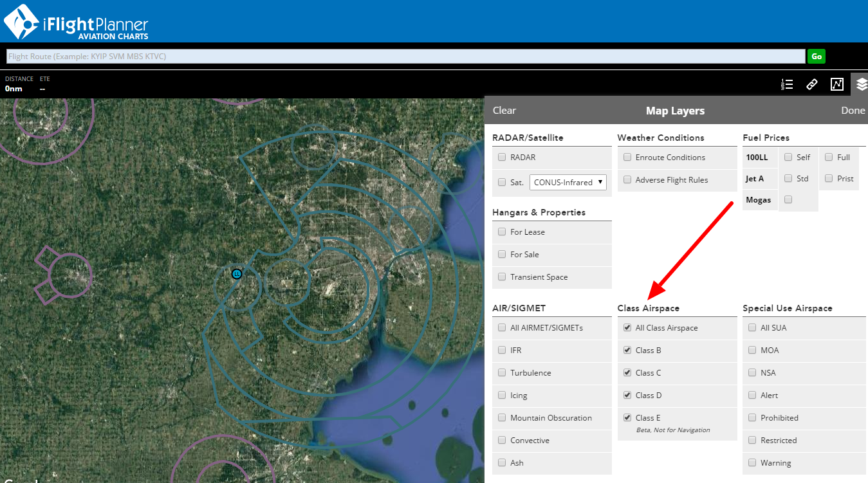The width and height of the screenshot is (868, 483).
Task: Turn on Turbulence AIRMET layer
Action: [502, 373]
